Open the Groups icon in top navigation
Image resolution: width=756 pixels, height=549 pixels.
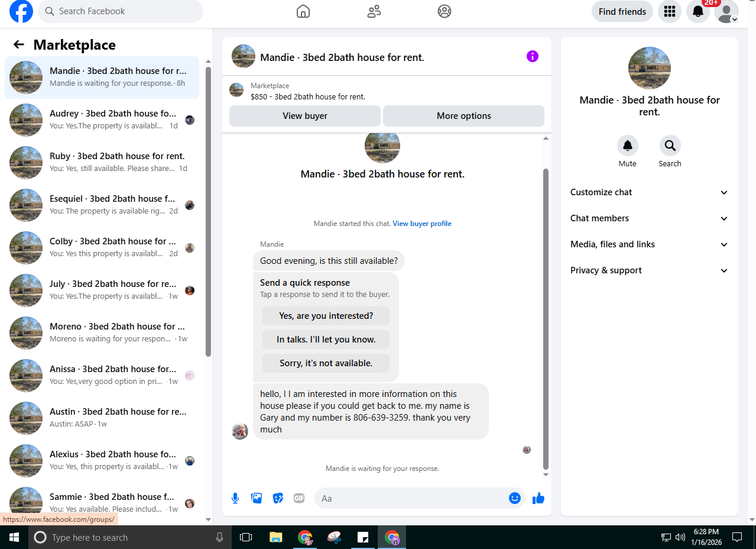click(444, 11)
